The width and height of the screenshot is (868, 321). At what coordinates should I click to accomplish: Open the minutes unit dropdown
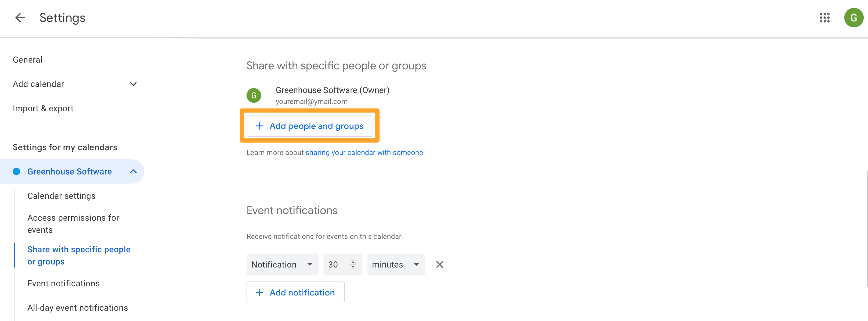396,264
